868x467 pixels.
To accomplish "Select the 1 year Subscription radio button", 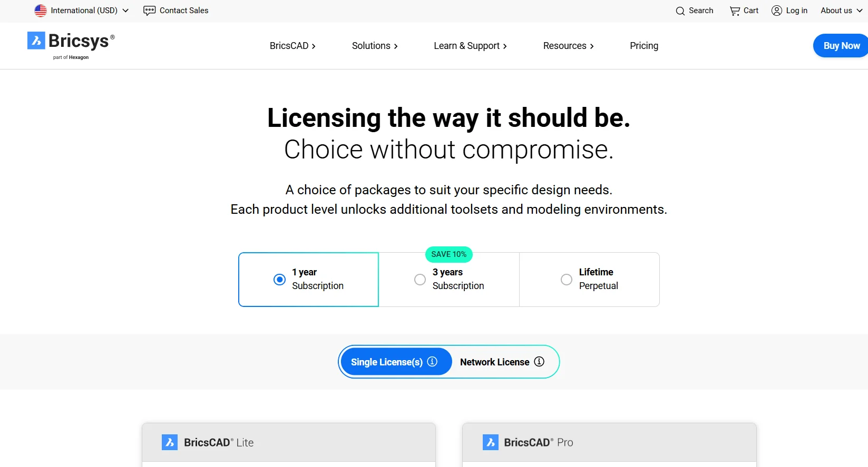I will (x=280, y=280).
